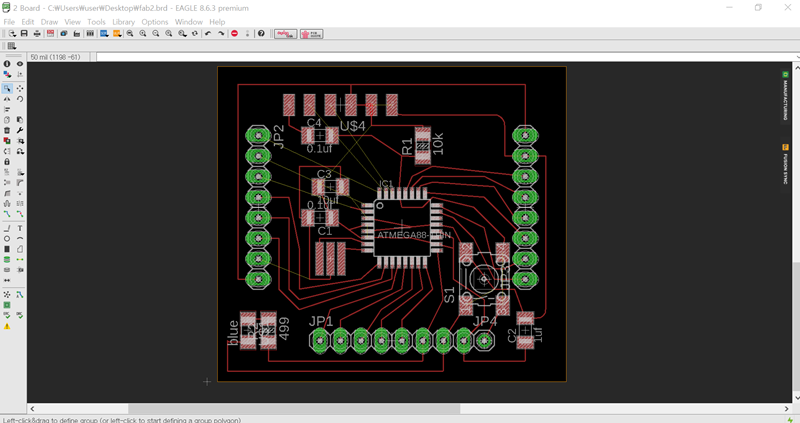This screenshot has width=800, height=423.
Task: Open the Help question mark icon
Action: click(261, 34)
